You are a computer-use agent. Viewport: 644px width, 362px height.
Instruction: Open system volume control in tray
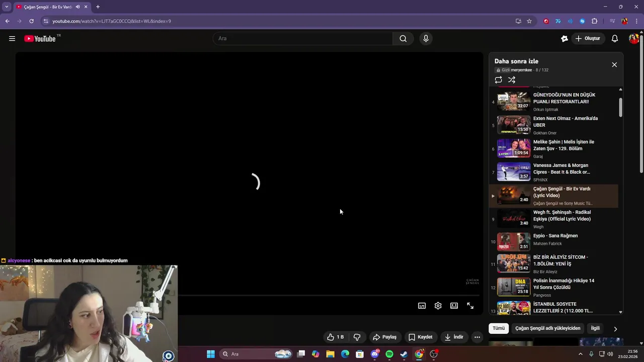coord(610,354)
